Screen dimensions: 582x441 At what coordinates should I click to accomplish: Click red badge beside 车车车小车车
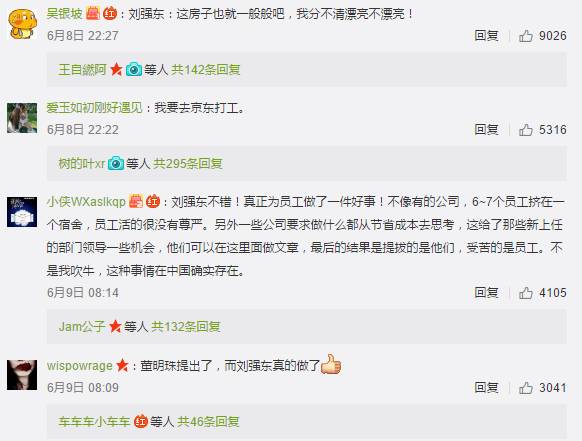pos(140,422)
